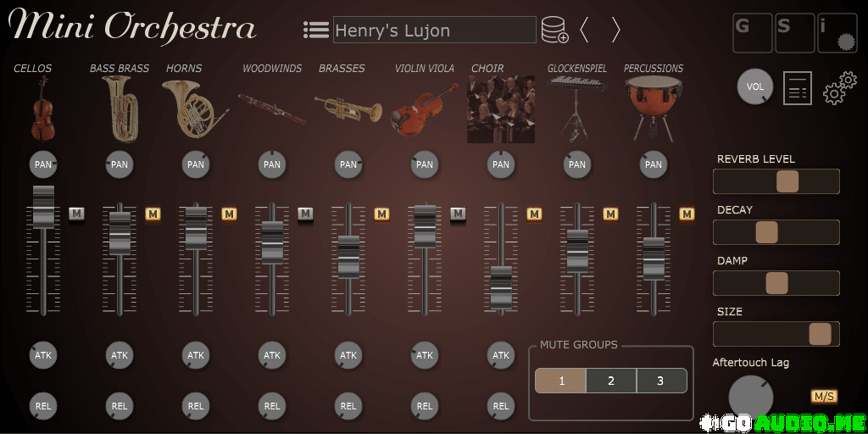This screenshot has width=868, height=434.
Task: Select mute group 2
Action: coord(611,381)
